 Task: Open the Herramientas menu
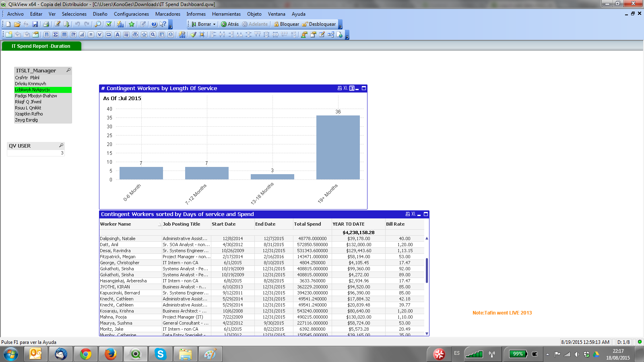226,14
